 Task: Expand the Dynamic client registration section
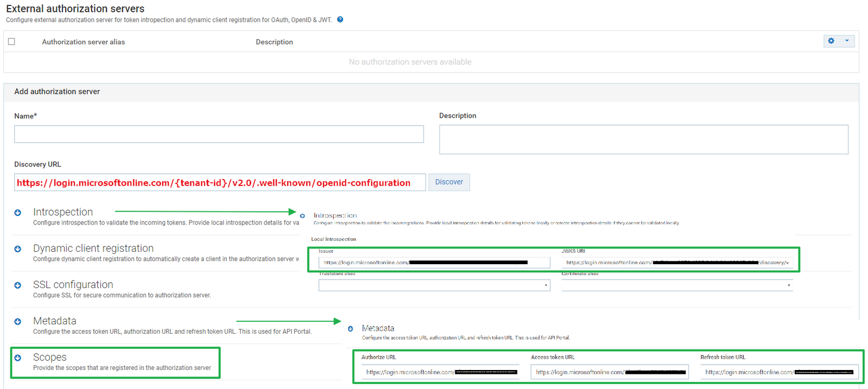pos(18,249)
